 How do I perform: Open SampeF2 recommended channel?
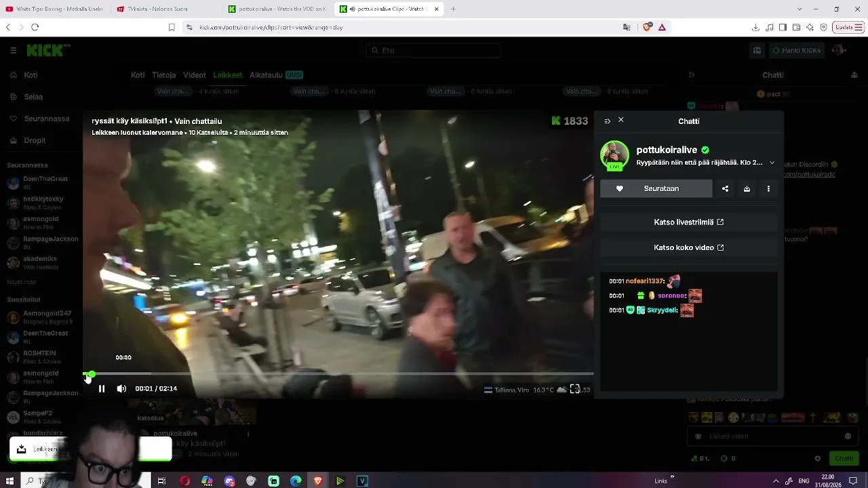(x=41, y=416)
